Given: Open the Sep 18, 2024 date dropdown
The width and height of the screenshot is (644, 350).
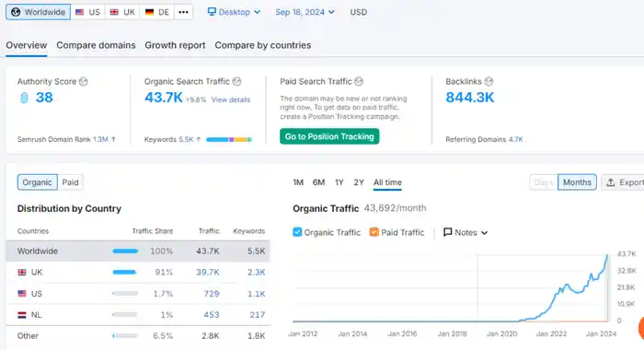Looking at the screenshot, I should [305, 12].
